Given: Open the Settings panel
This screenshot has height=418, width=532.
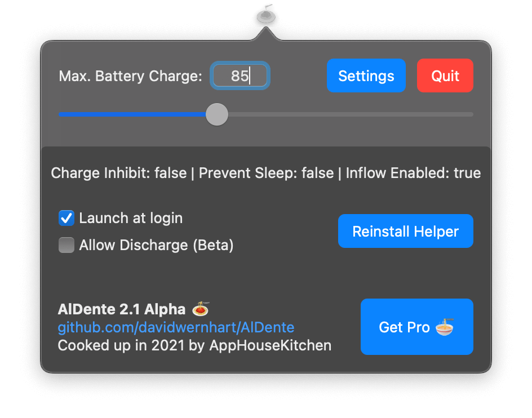Looking at the screenshot, I should pyautogui.click(x=366, y=75).
